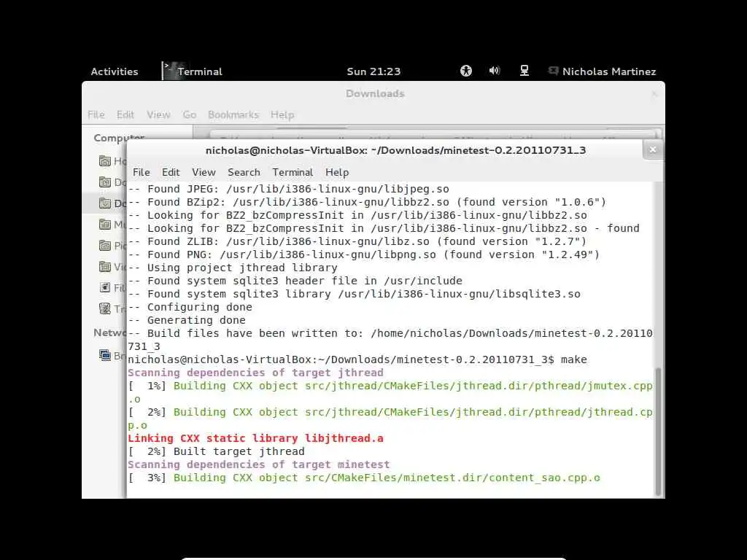The image size is (747, 560).
Task: Open Edit menu in Downloads window
Action: point(125,114)
